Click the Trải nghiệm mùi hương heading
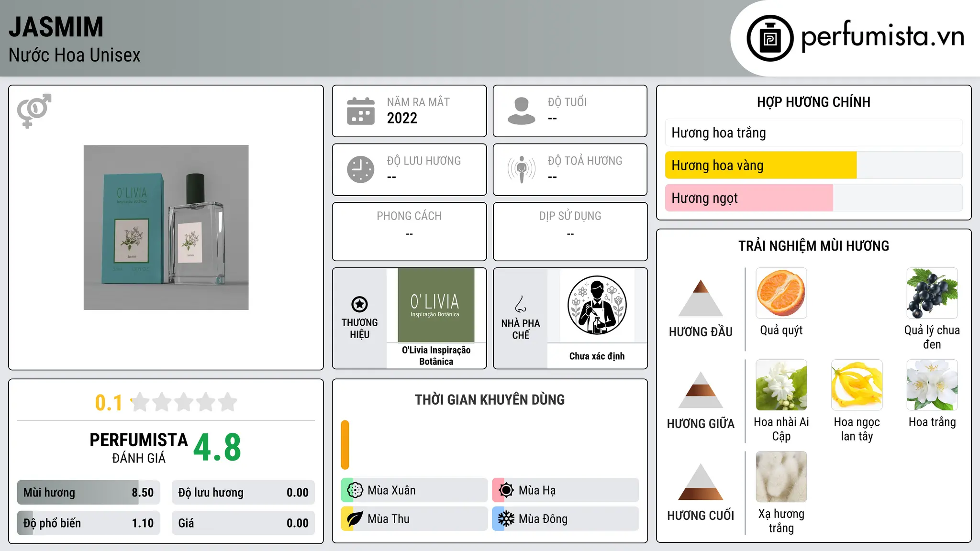This screenshot has width=980, height=551. point(813,246)
